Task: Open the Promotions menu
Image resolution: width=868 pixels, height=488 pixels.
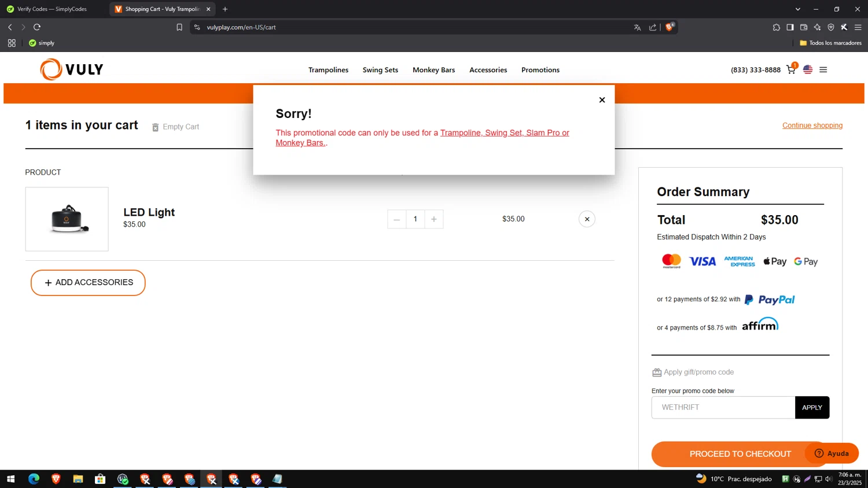Action: coord(540,70)
